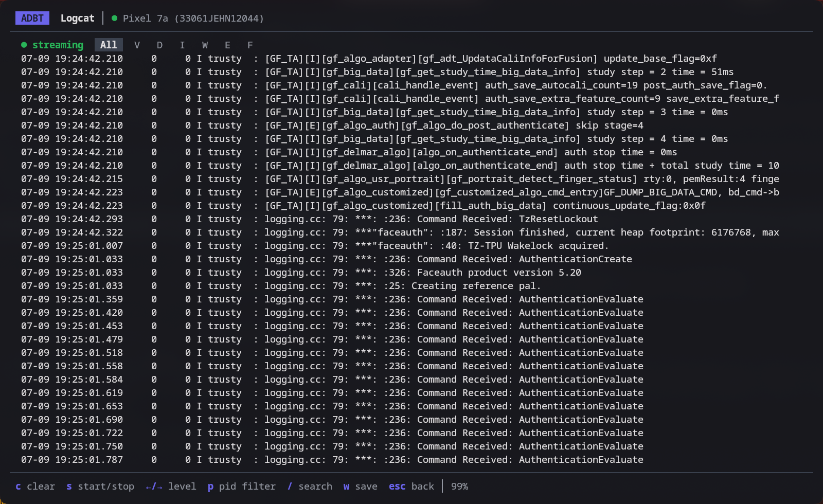Filter logs to Fatal level F

pyautogui.click(x=250, y=45)
